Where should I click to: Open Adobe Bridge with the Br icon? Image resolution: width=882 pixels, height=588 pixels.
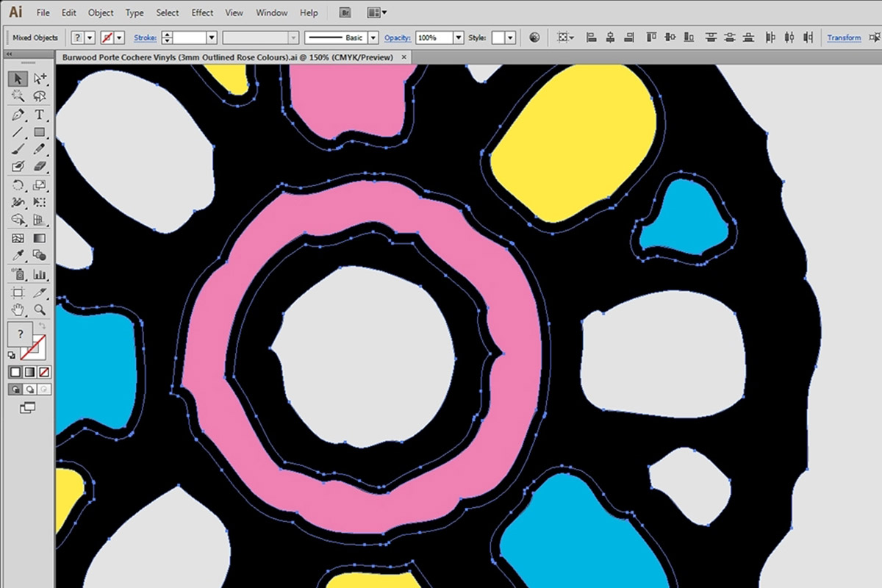pyautogui.click(x=345, y=12)
